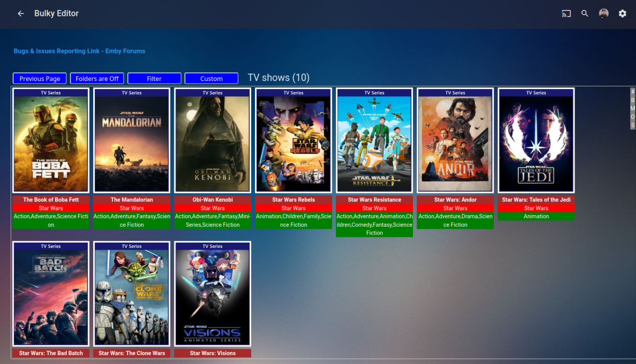Image resolution: width=636 pixels, height=364 pixels.
Task: Select the Star Wars Rebels poster
Action: tap(294, 140)
